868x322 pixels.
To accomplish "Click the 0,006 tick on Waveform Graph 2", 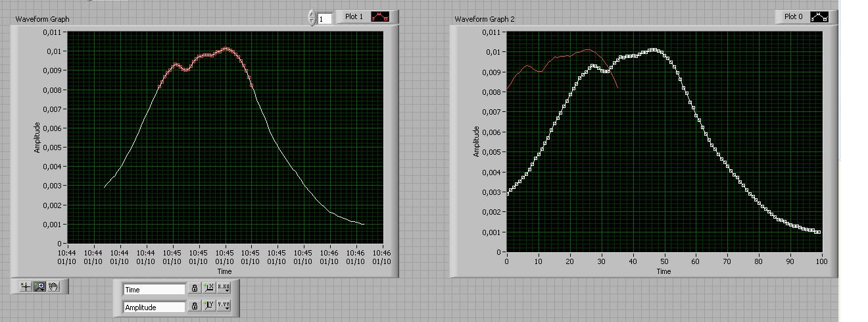I will tap(491, 132).
